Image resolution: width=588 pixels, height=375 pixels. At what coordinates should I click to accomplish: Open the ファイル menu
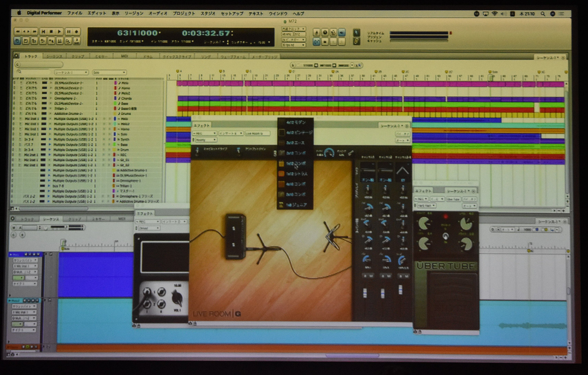point(75,13)
